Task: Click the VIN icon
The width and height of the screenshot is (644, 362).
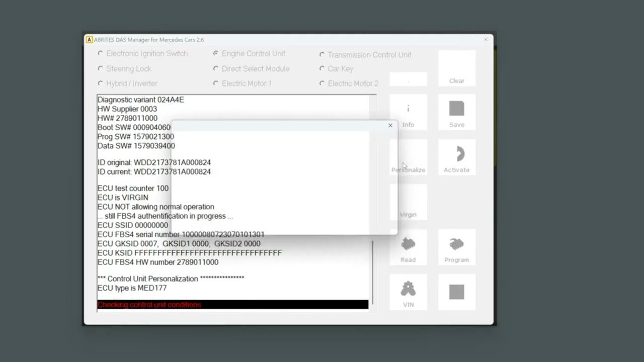Action: click(408, 289)
